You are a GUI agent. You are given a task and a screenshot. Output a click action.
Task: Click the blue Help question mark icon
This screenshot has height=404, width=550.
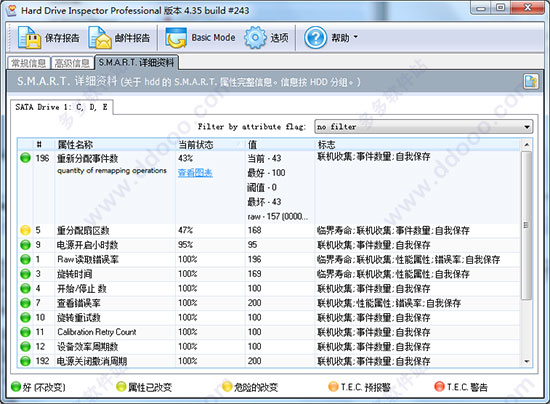pos(315,38)
